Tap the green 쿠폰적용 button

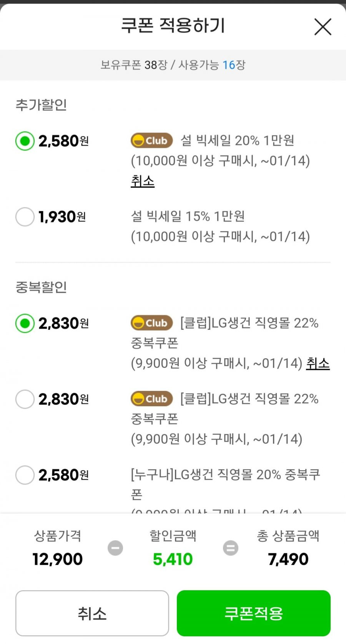click(254, 613)
